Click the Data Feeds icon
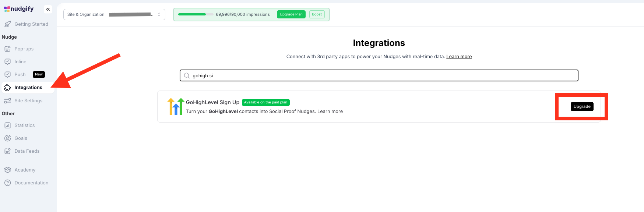 [7, 151]
